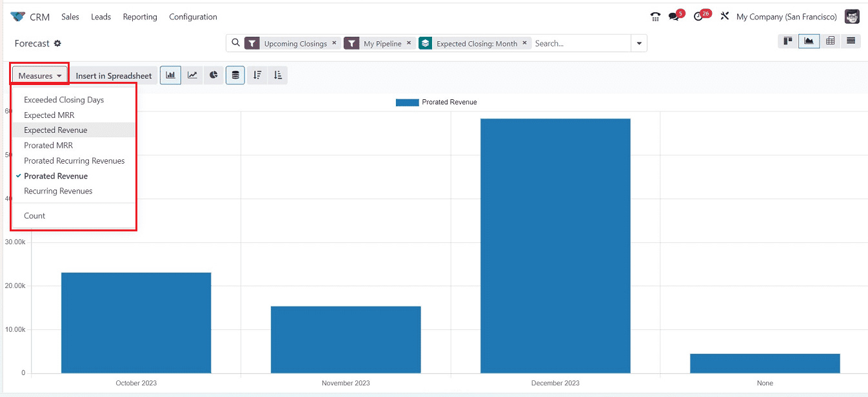
Task: Open the activities clock icon
Action: click(x=699, y=17)
